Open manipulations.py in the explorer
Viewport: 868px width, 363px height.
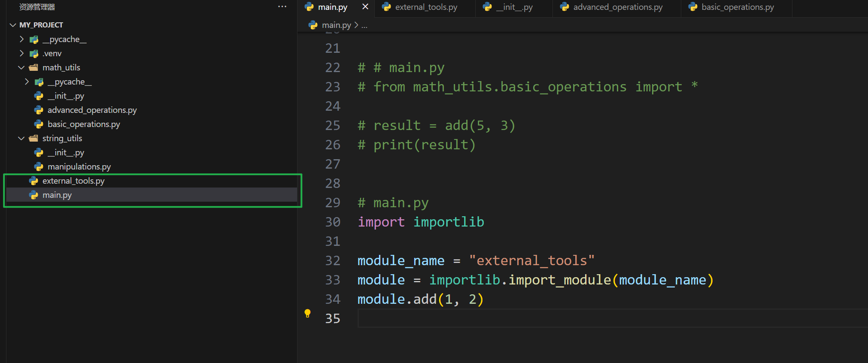[79, 167]
